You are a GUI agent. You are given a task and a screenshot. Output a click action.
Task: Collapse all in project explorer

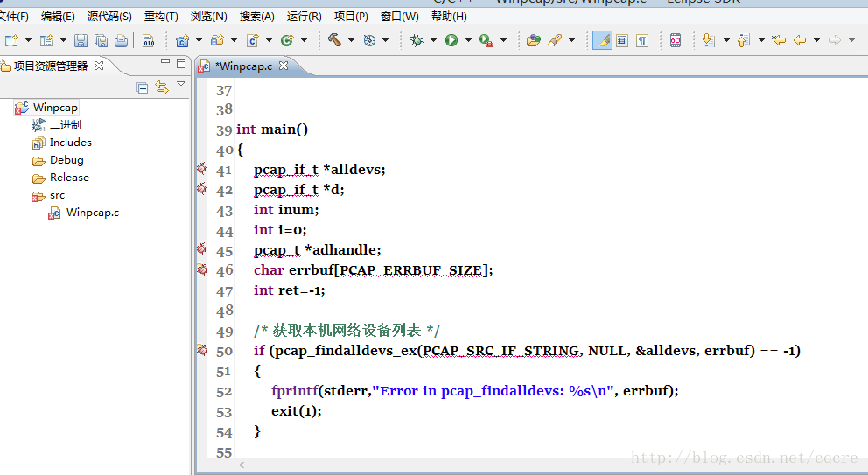click(143, 87)
